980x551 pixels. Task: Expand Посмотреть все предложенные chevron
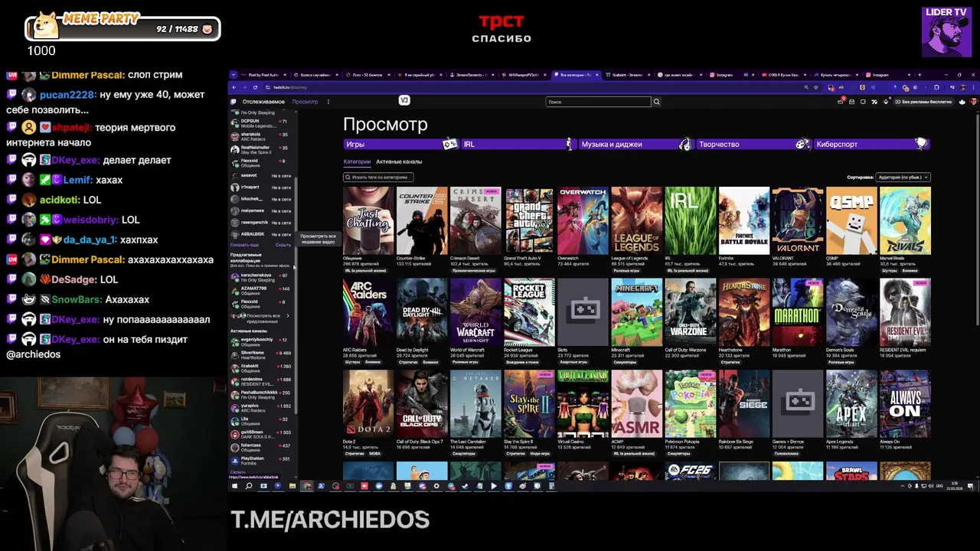point(288,315)
